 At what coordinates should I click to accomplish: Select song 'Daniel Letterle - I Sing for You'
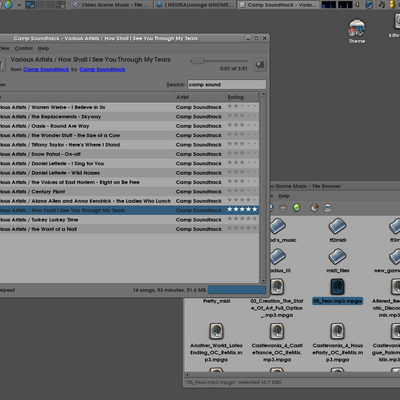pos(129,163)
